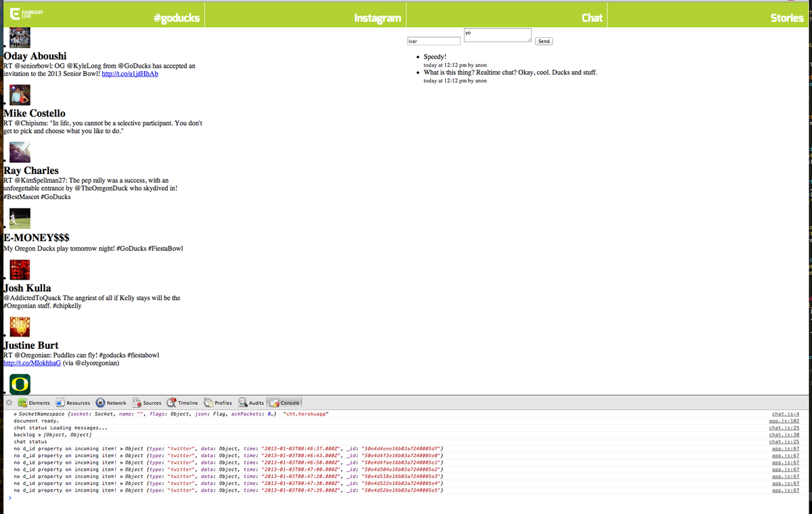Open the Network panel in DevTools

(x=111, y=403)
